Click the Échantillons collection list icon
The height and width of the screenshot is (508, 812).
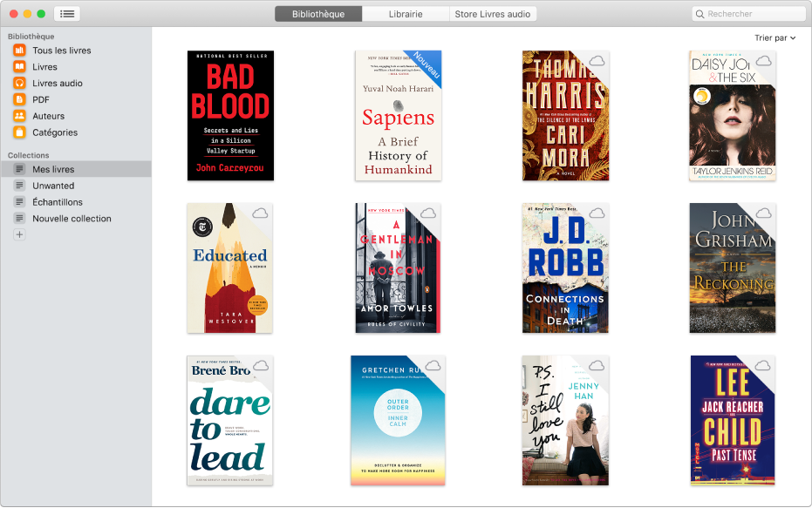[20, 202]
